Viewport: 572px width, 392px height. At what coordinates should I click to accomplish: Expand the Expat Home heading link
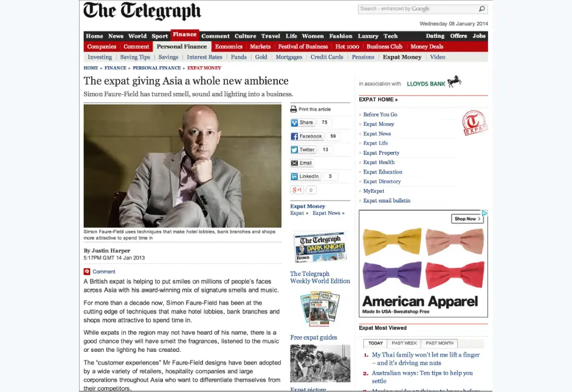point(378,100)
